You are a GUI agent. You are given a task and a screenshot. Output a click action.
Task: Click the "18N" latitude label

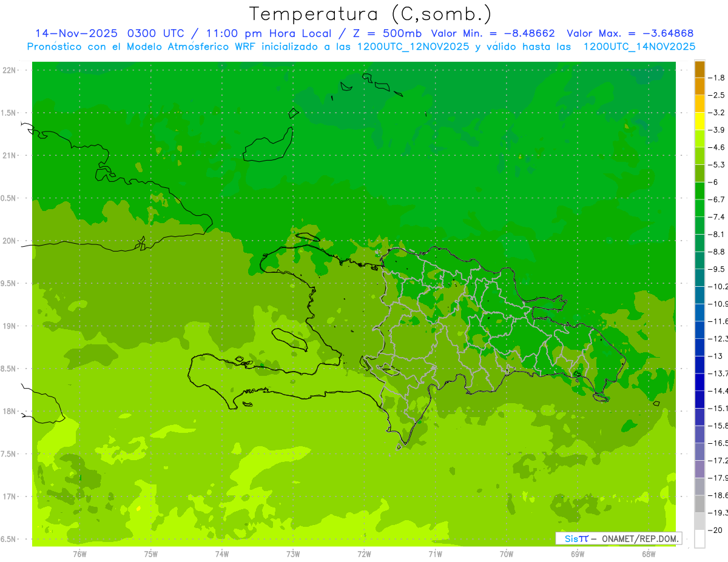pos(9,412)
